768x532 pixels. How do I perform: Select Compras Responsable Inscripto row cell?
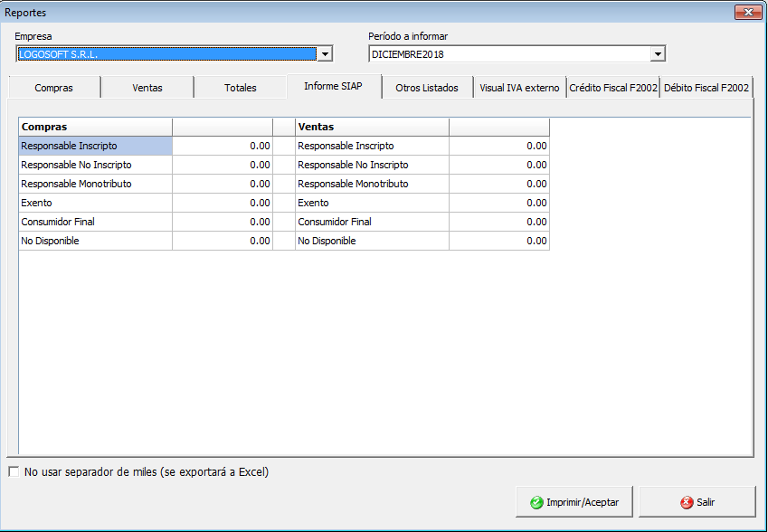[95, 146]
